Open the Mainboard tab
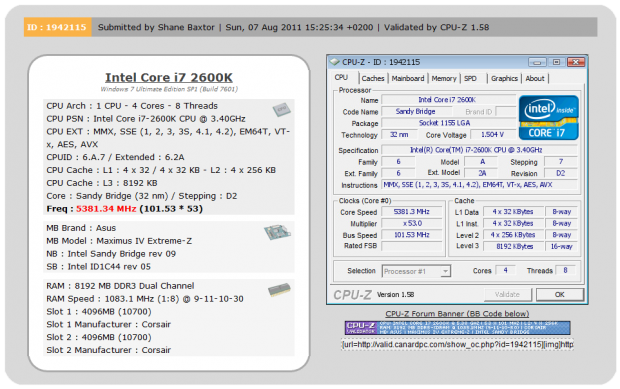Image resolution: width=620 pixels, height=389 pixels. pyautogui.click(x=408, y=78)
